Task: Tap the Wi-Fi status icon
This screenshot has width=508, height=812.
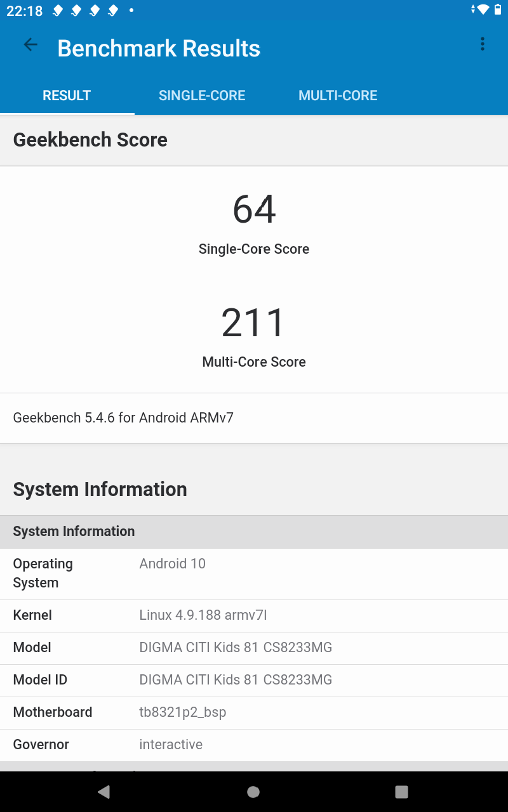Action: pos(484,10)
